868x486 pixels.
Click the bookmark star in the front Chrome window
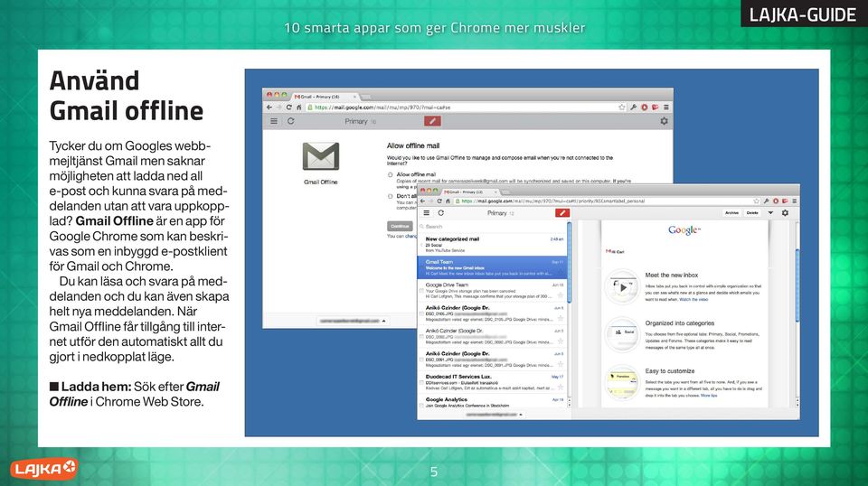pos(756,201)
